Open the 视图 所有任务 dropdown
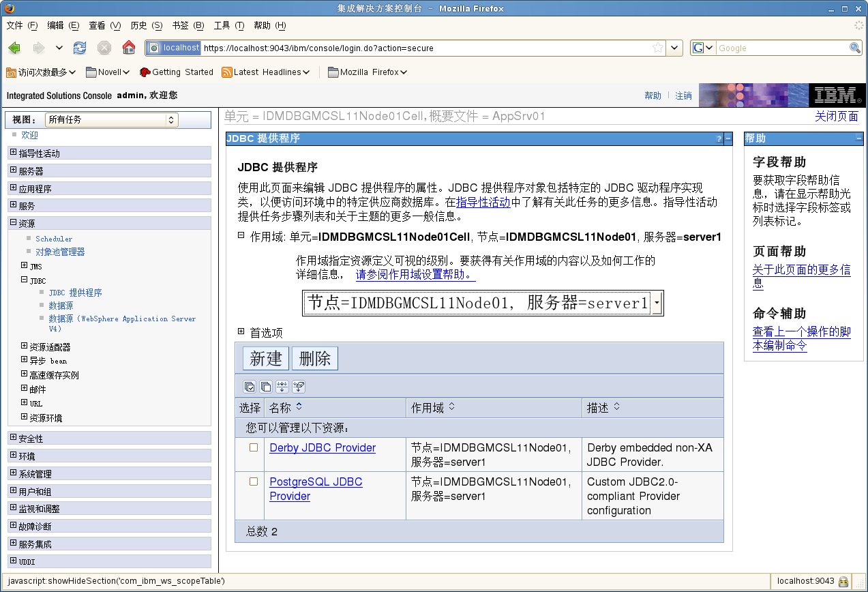The image size is (868, 592). pyautogui.click(x=111, y=119)
